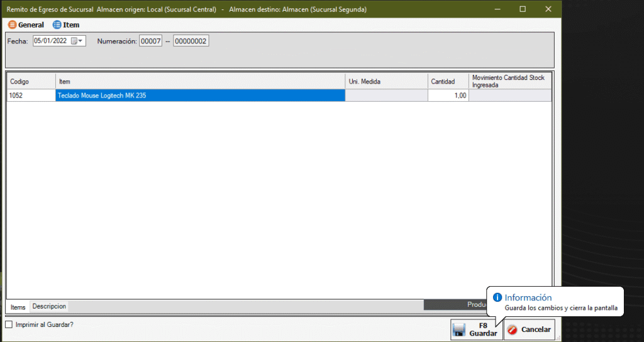
Task: Enable the Imprimir al Guardar checkbox
Action: (9, 325)
